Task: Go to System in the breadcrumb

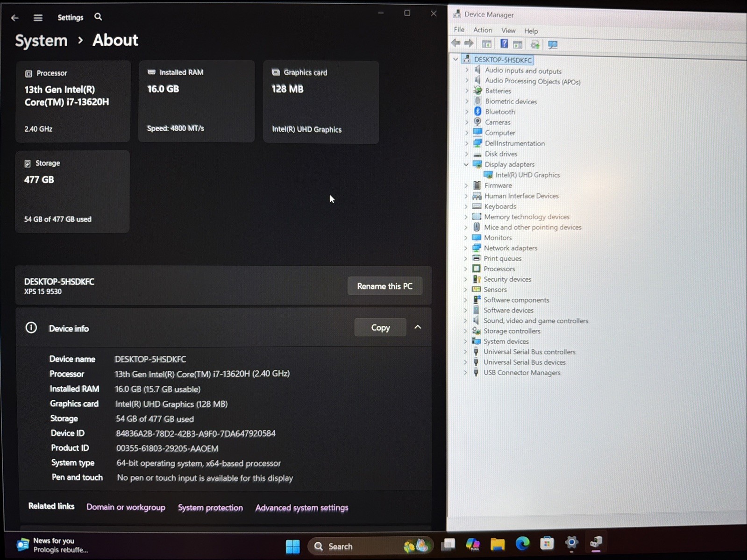Action: pyautogui.click(x=41, y=41)
